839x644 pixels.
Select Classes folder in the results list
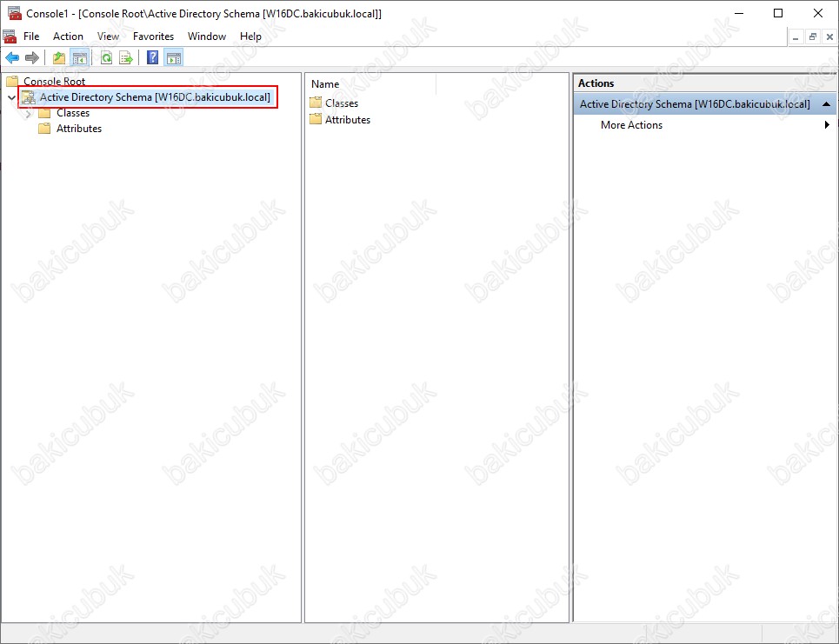click(x=341, y=103)
